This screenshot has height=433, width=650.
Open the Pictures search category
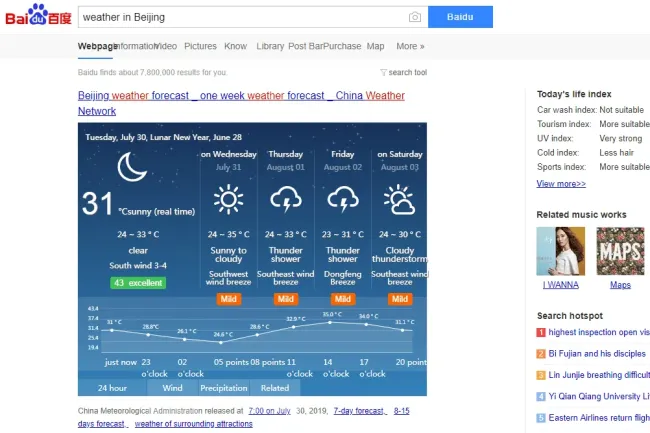[200, 46]
